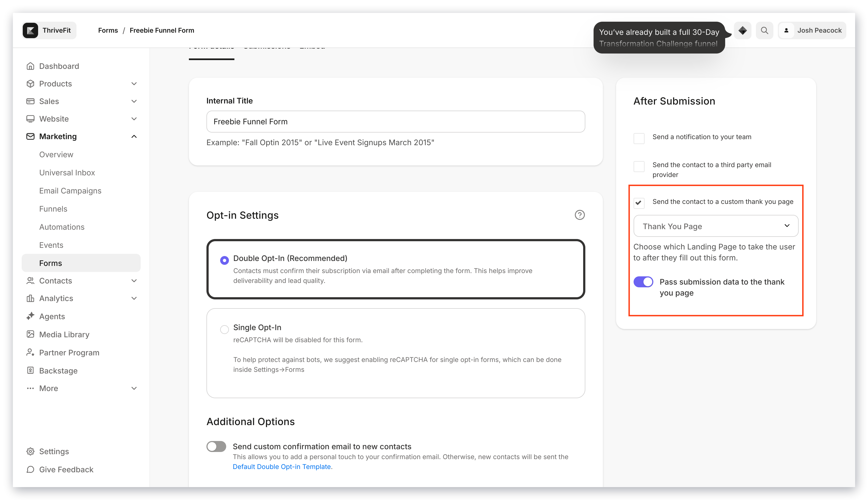
Task: Click the user avatar icon beside Josh Peacock
Action: (x=786, y=30)
